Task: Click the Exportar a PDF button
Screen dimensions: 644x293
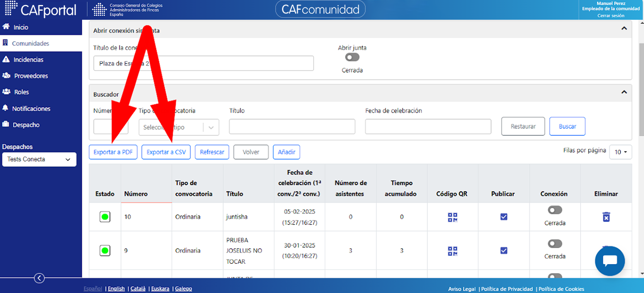Action: [x=113, y=152]
